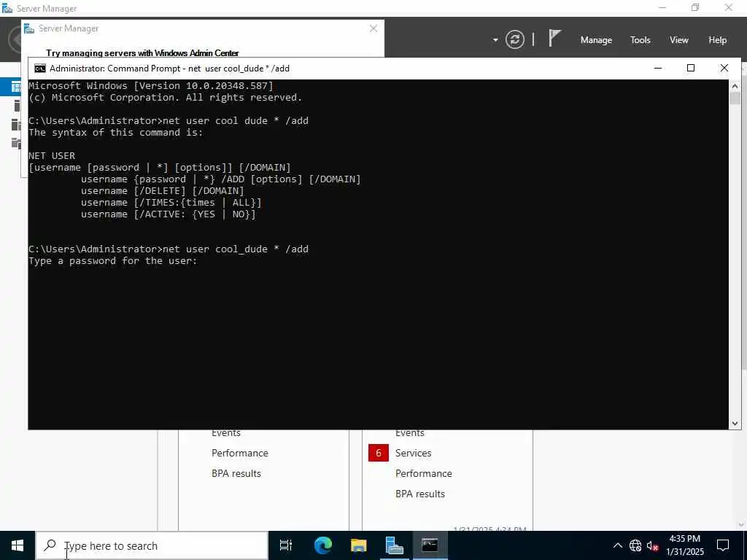Open Performance in the right server tile
This screenshot has height=560, width=747.
(x=424, y=473)
